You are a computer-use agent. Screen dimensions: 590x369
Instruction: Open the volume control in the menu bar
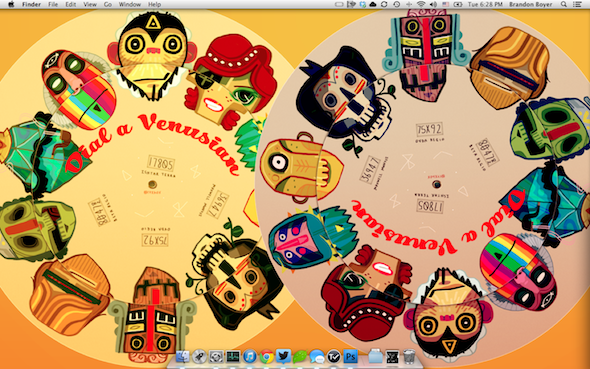tap(433, 5)
